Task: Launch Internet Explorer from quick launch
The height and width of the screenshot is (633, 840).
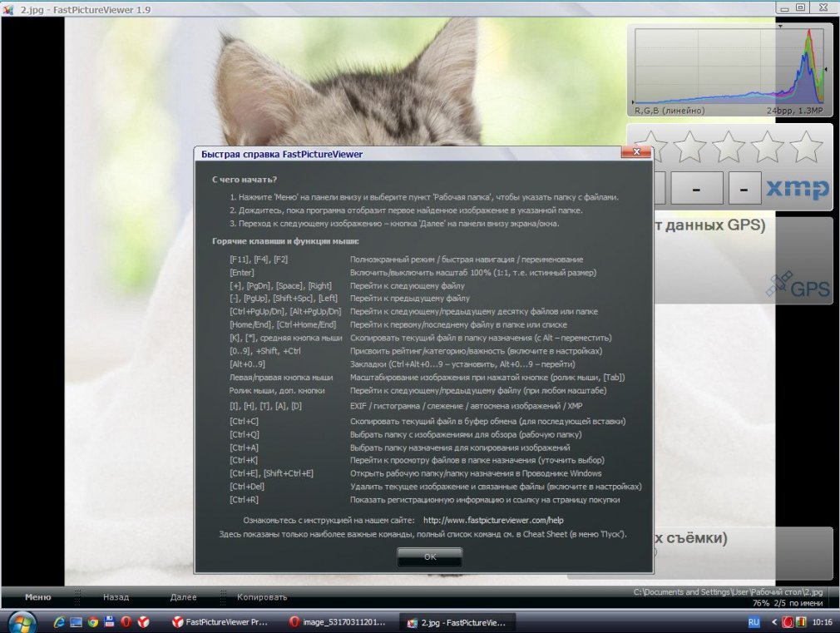Action: [59, 621]
